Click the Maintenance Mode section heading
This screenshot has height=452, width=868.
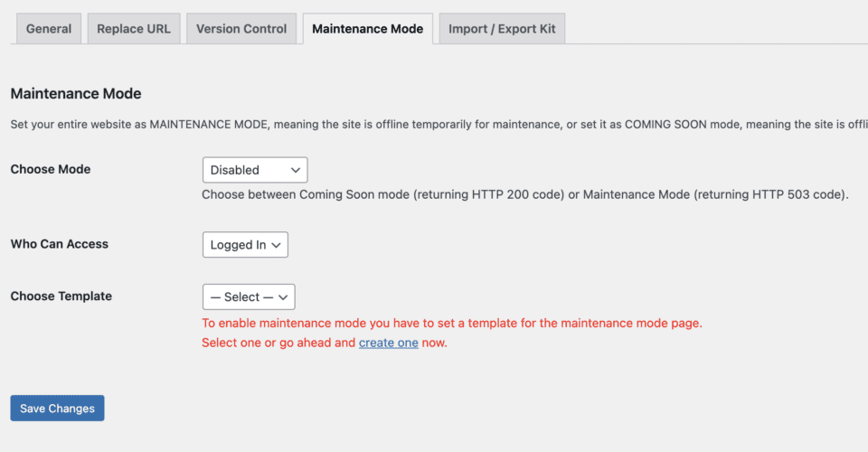coord(76,93)
